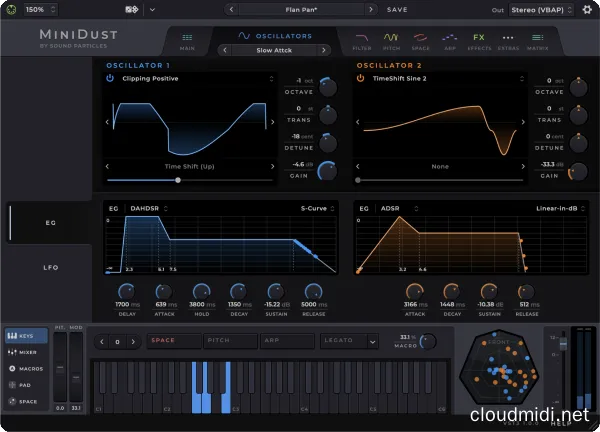The image size is (600, 432).
Task: Click Oscillator 1 Trans knob
Action: 328,115
